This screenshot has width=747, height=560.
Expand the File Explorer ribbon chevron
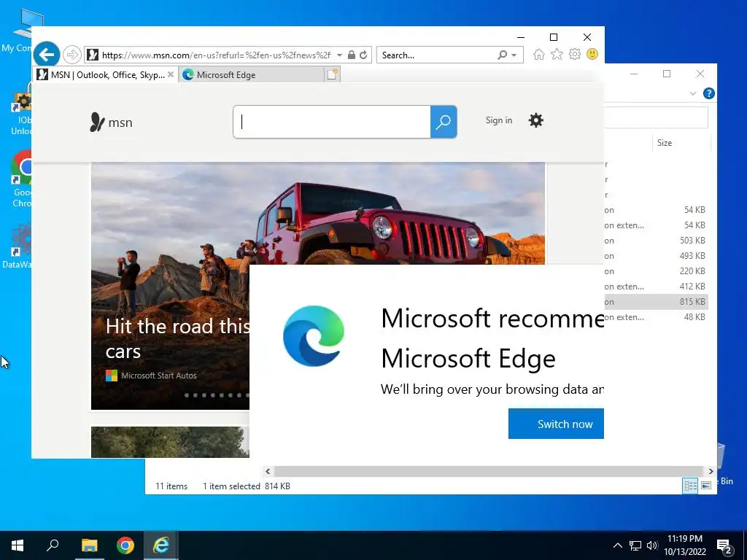(693, 93)
